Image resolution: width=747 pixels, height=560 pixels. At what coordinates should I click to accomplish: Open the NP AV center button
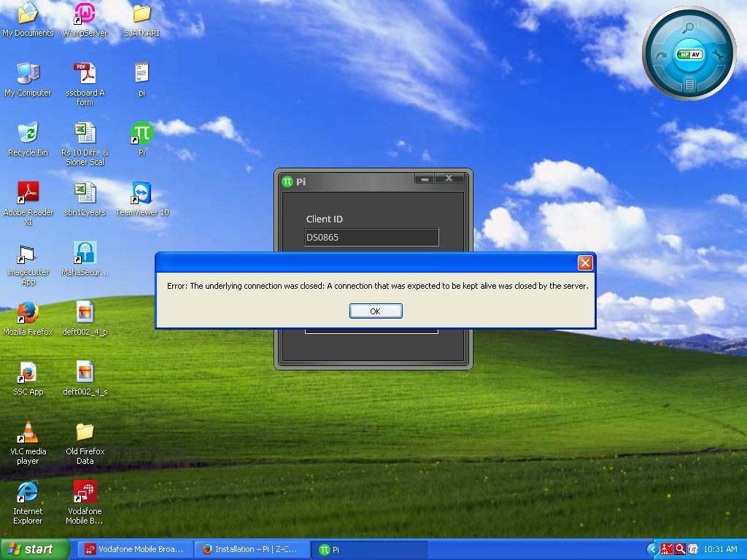point(689,54)
